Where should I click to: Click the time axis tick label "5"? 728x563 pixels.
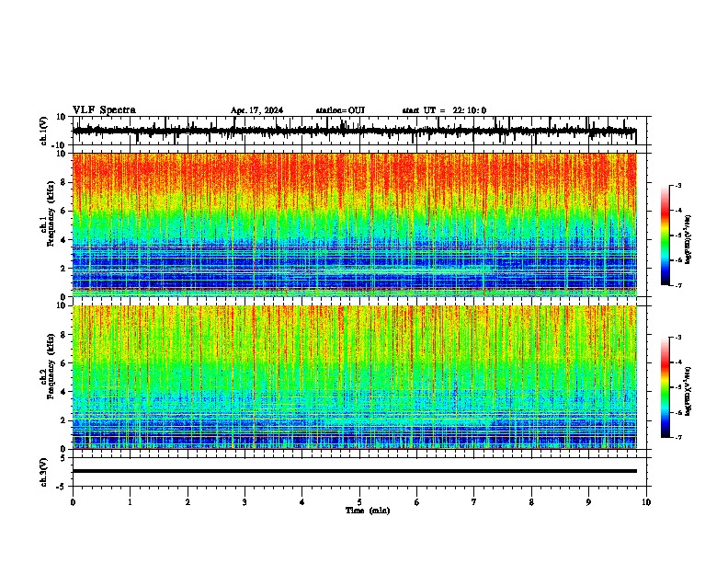click(359, 502)
